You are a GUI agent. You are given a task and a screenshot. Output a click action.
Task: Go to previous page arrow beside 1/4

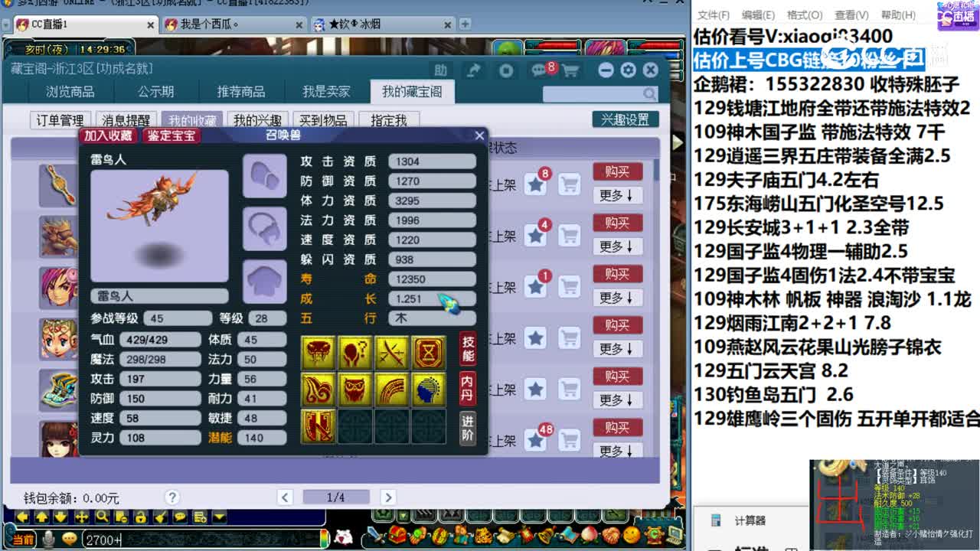[x=285, y=497]
